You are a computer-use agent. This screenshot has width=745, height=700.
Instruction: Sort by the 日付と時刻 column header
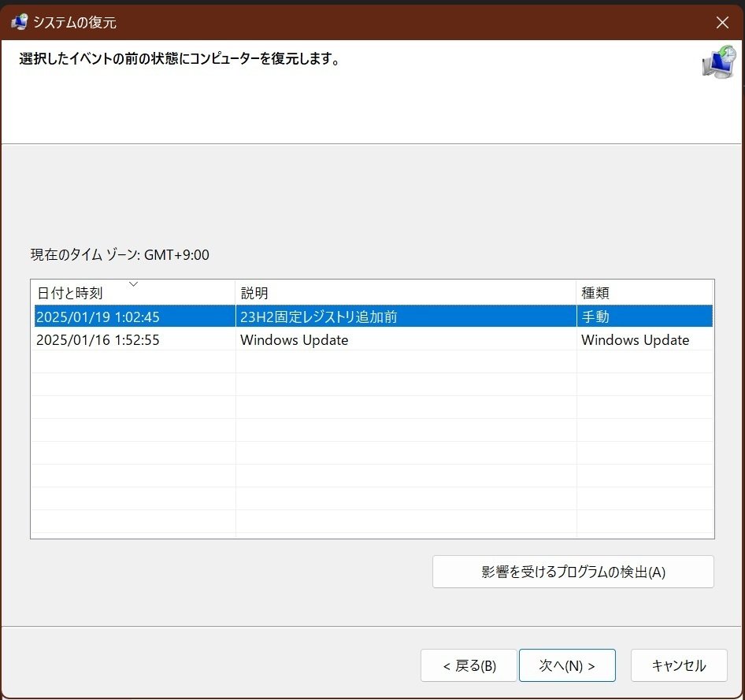[x=133, y=293]
